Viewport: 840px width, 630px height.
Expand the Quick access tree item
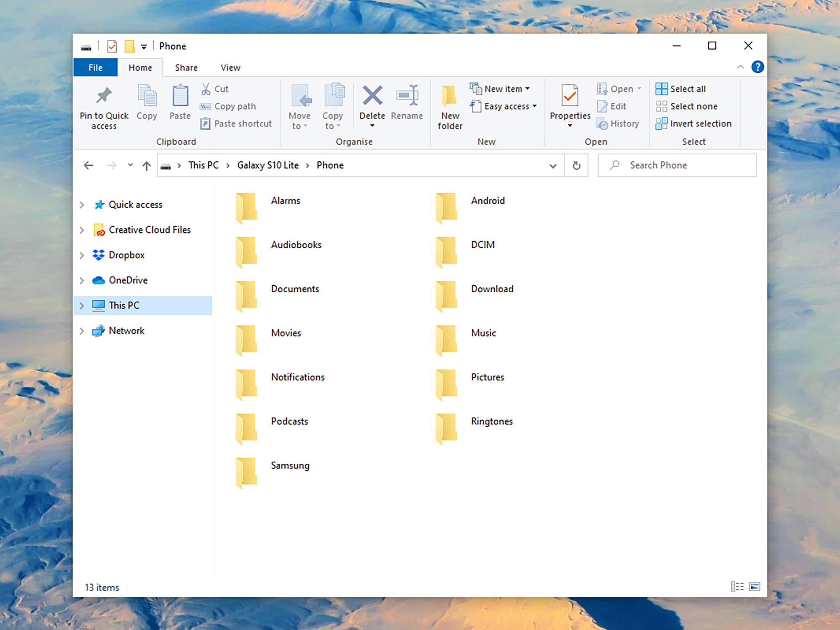point(81,205)
